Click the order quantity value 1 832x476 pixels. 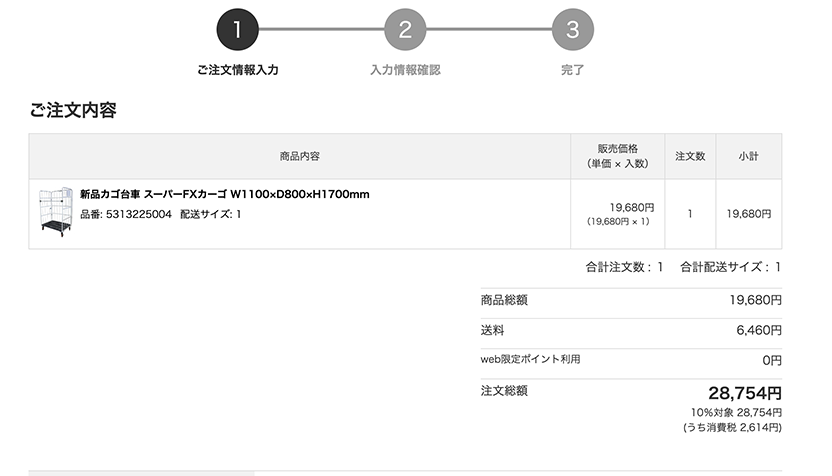click(x=690, y=214)
